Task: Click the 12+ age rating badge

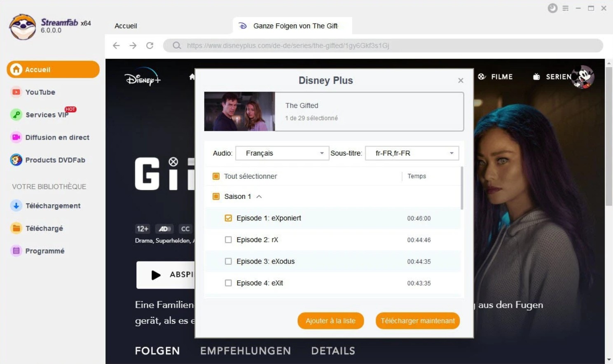Action: tap(143, 229)
